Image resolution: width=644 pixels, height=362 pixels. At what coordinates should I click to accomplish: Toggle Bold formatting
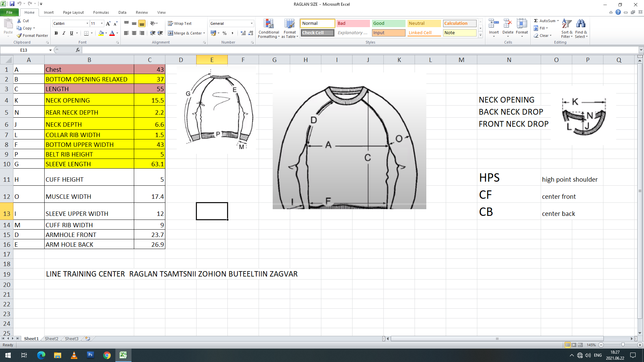(x=56, y=33)
